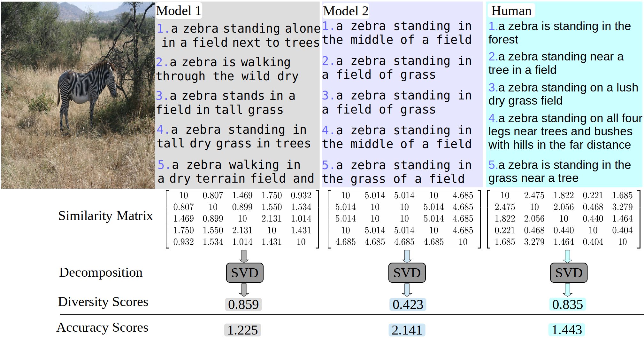Image resolution: width=644 pixels, height=347 pixels.
Task: Click Human caption 4 about hills in distance
Action: pyautogui.click(x=565, y=131)
